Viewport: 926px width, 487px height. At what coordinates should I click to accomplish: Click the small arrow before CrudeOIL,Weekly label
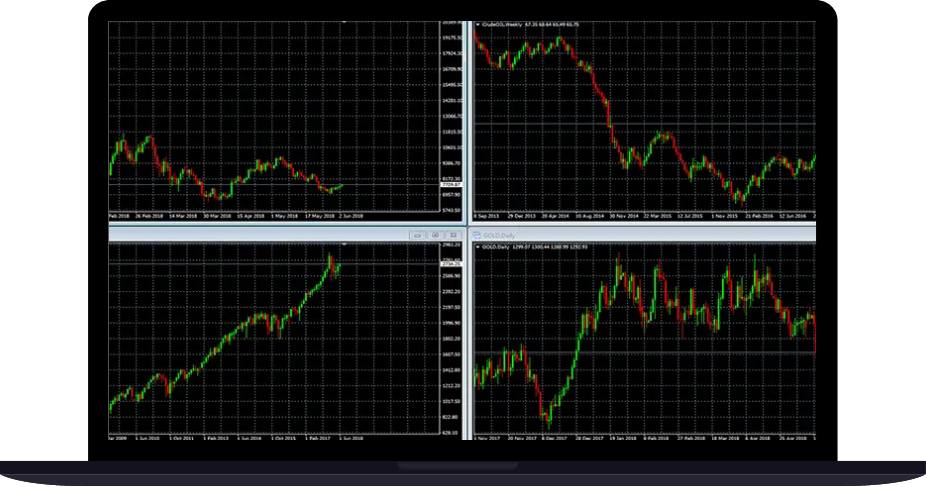click(x=476, y=23)
